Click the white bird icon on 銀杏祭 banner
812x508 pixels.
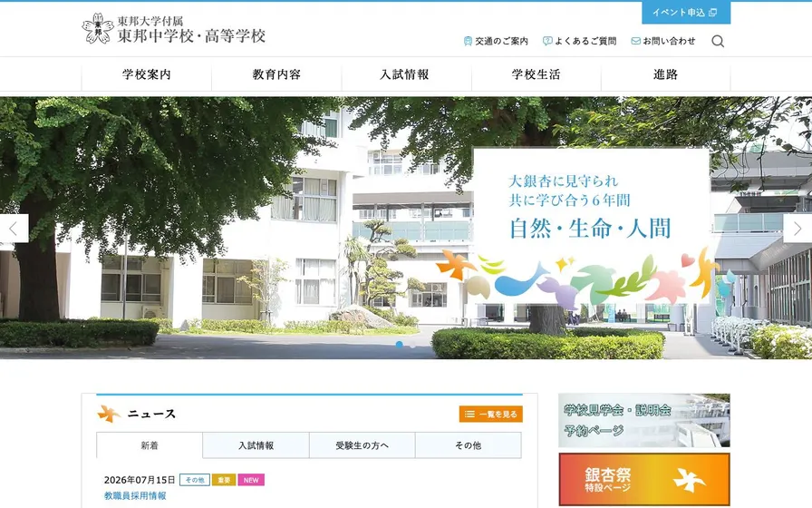pyautogui.click(x=690, y=480)
